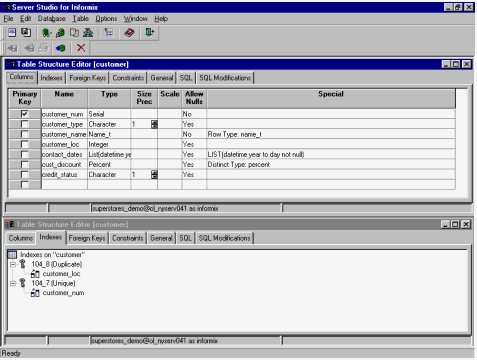Check primary key box in the empty last row
Screen dimensions: 477x360
coord(24,184)
